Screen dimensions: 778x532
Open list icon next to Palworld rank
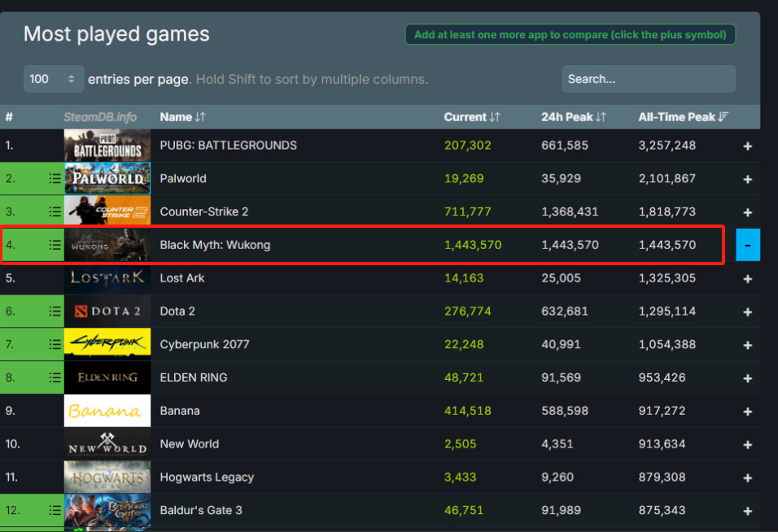click(55, 178)
